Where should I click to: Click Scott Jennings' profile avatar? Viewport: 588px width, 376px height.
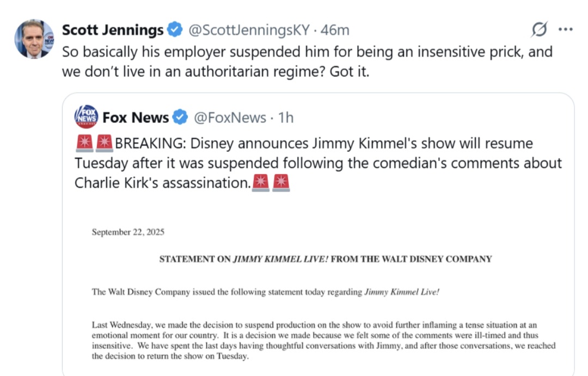coord(34,39)
